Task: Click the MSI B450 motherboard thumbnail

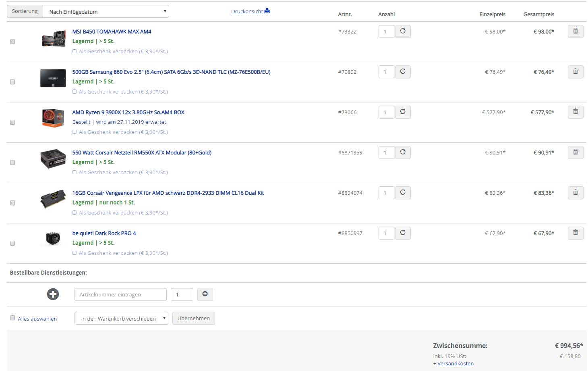Action: point(53,38)
